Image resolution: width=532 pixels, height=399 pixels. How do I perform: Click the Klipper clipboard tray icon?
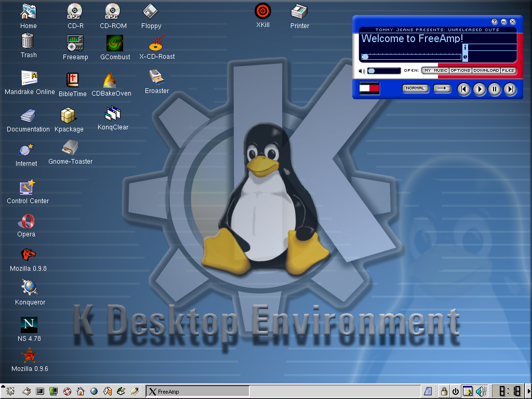pyautogui.click(x=428, y=392)
